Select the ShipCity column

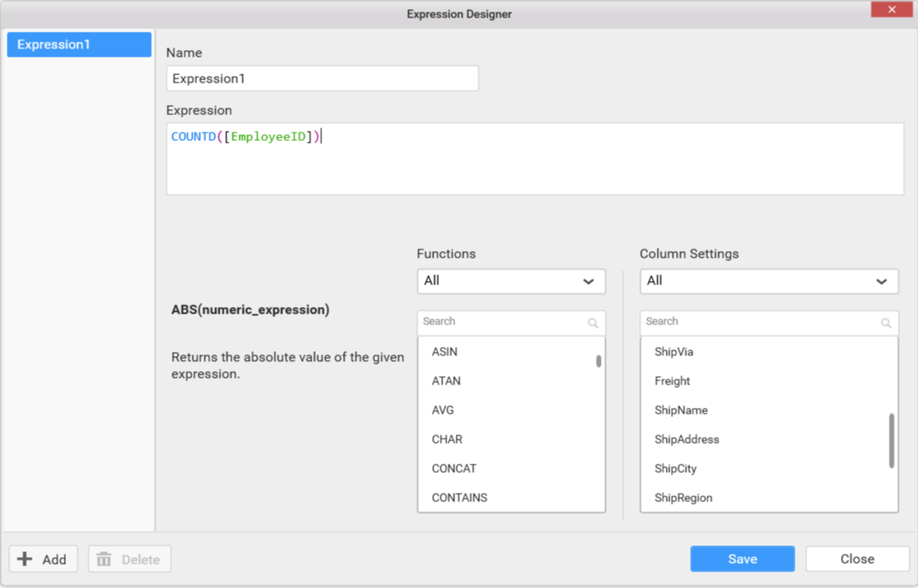675,469
